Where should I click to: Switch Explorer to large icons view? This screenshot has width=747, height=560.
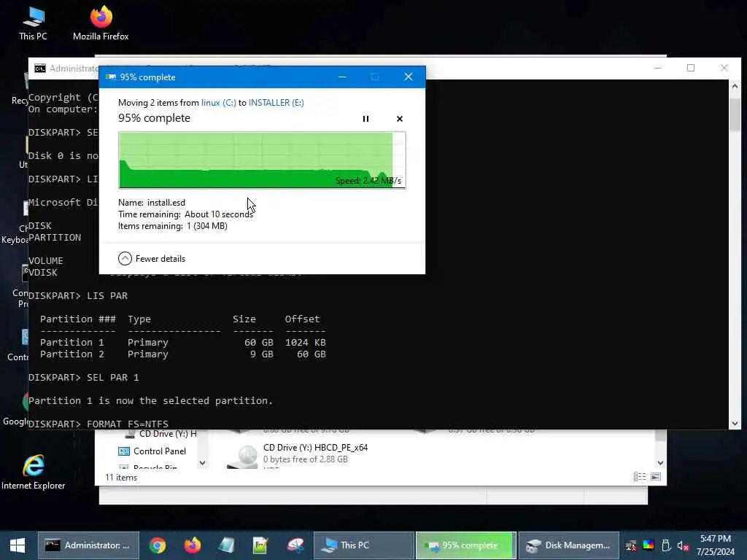point(656,477)
